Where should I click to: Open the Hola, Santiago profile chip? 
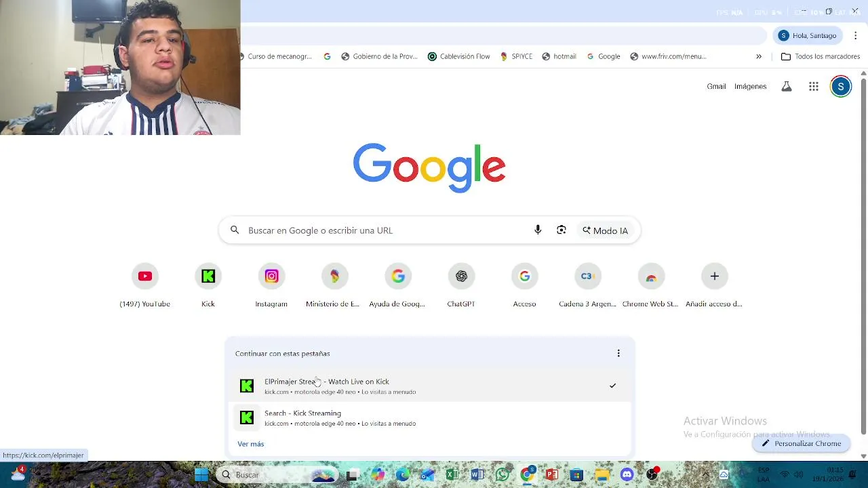(808, 35)
